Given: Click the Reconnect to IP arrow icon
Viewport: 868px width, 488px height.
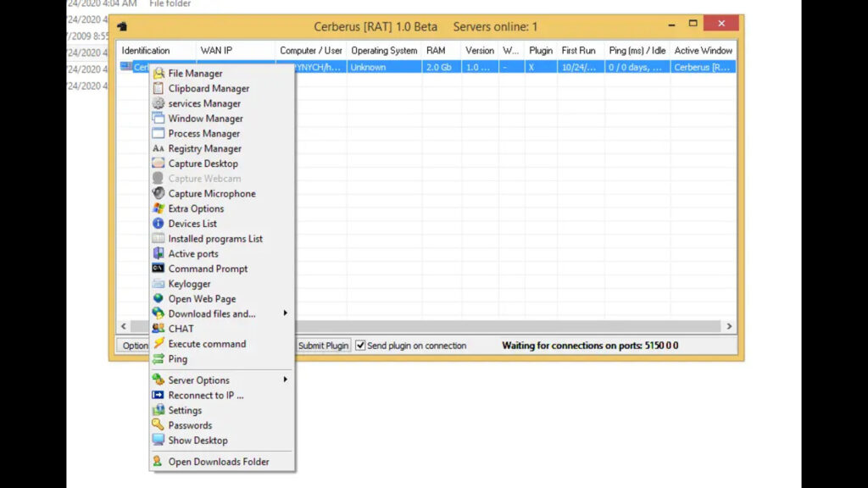Looking at the screenshot, I should 159,395.
